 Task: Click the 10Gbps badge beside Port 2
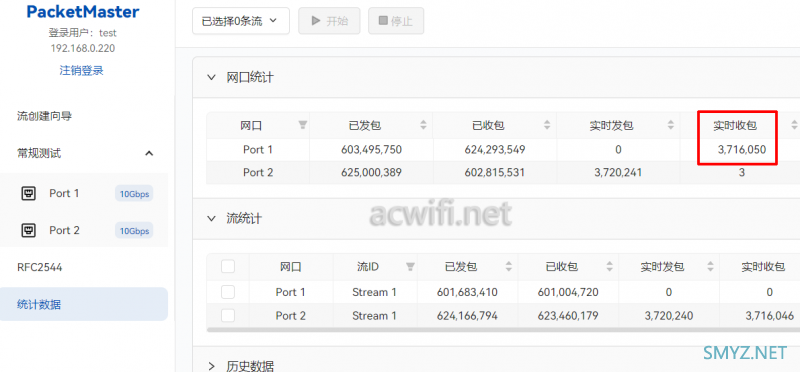tap(134, 231)
